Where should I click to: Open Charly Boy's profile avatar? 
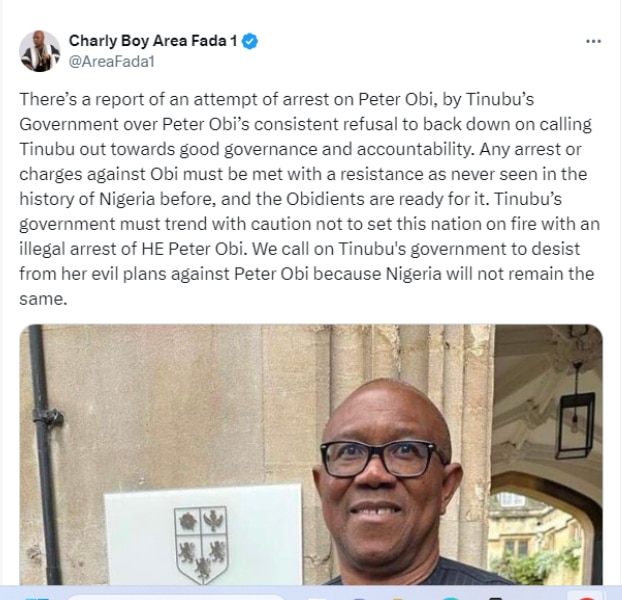39,50
